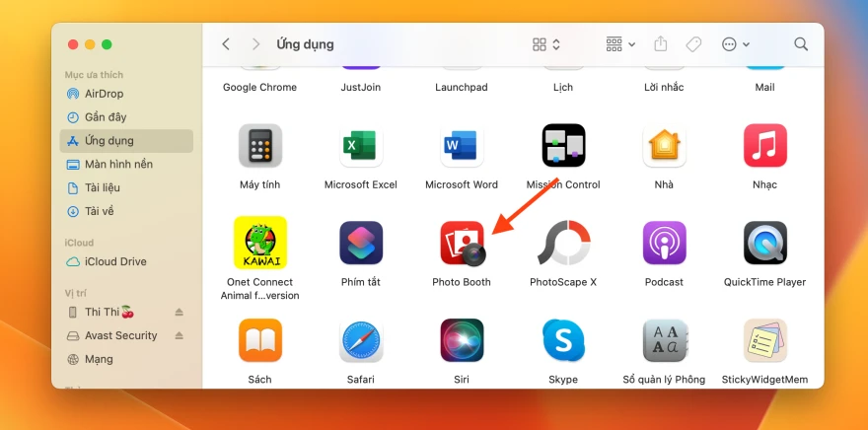Switch icon view mode selector

(x=546, y=44)
